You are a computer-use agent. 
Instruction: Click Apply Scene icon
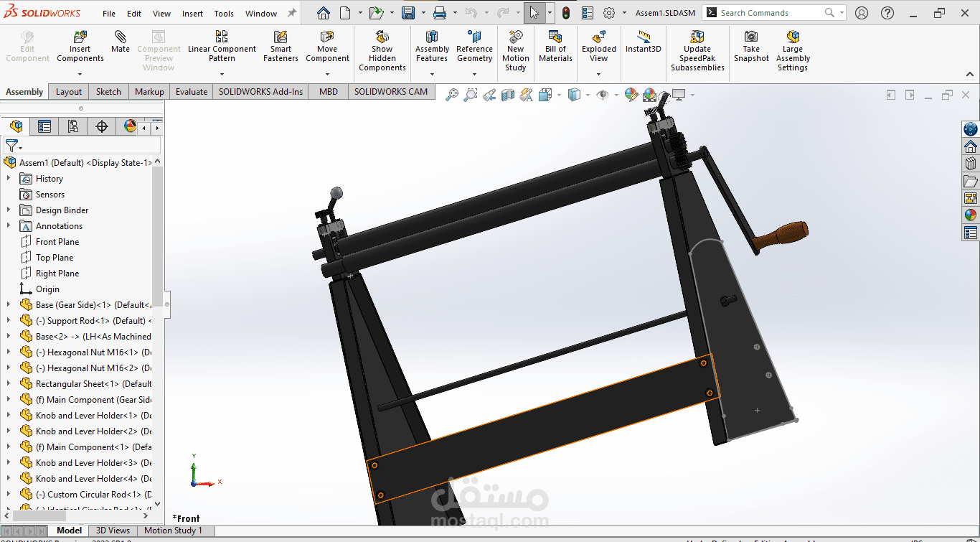[x=650, y=95]
